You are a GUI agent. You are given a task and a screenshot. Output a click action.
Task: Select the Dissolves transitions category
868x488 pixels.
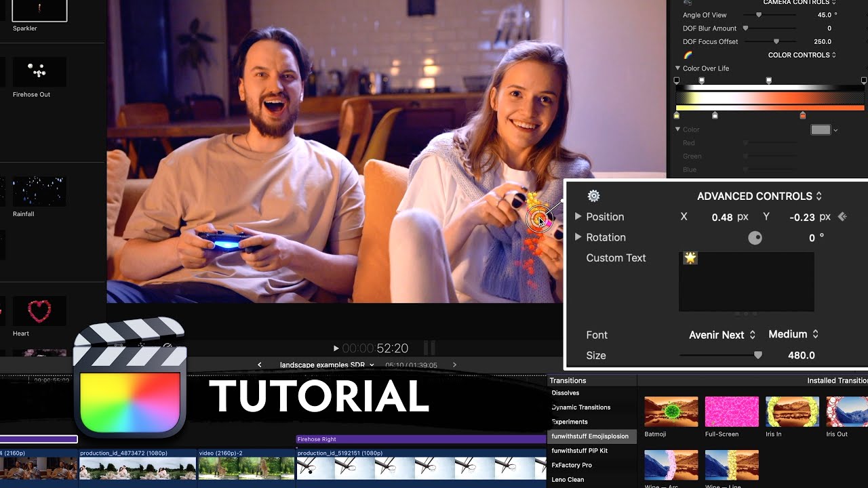click(x=566, y=393)
